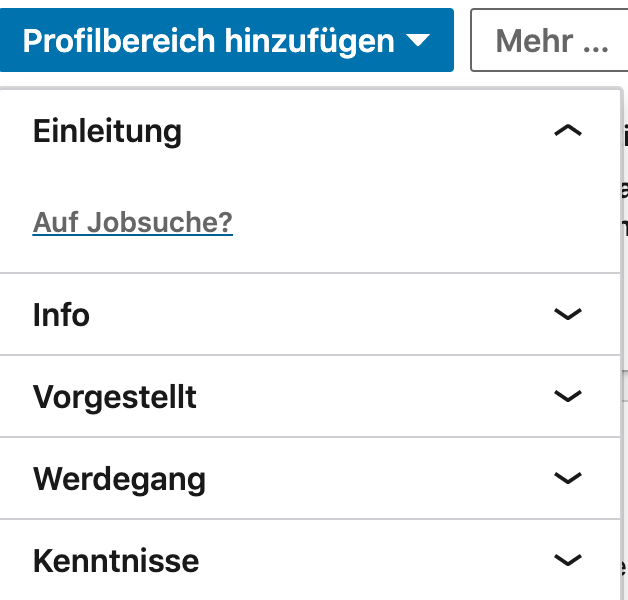Click the three dots in Mehr button
Screen dimensions: 628x600
(596, 49)
